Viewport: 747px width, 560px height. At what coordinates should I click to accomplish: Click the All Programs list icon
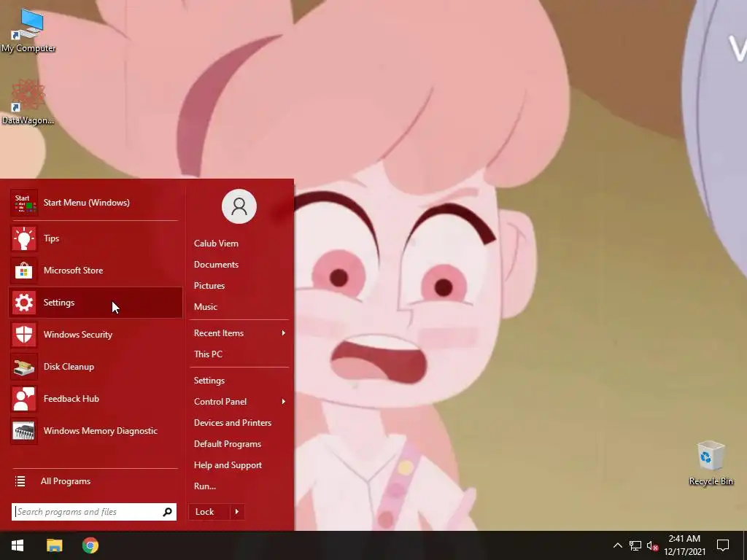tap(20, 481)
